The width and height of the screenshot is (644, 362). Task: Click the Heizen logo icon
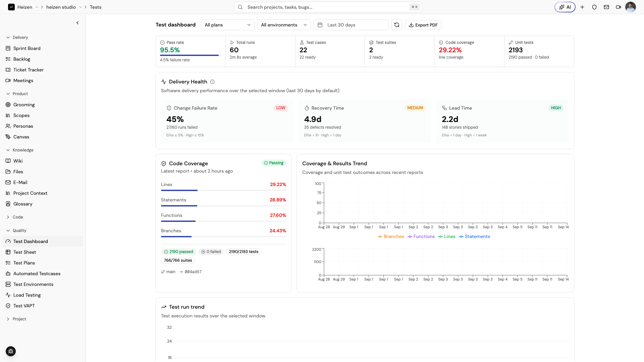11,7
